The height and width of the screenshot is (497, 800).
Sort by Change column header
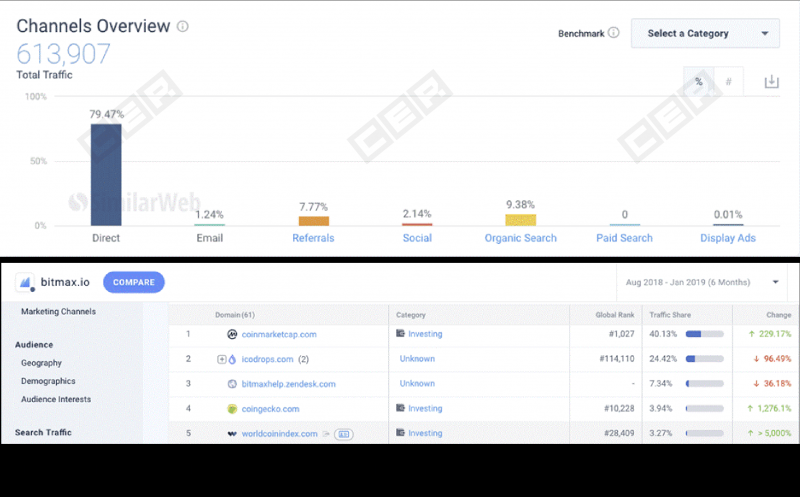(779, 315)
